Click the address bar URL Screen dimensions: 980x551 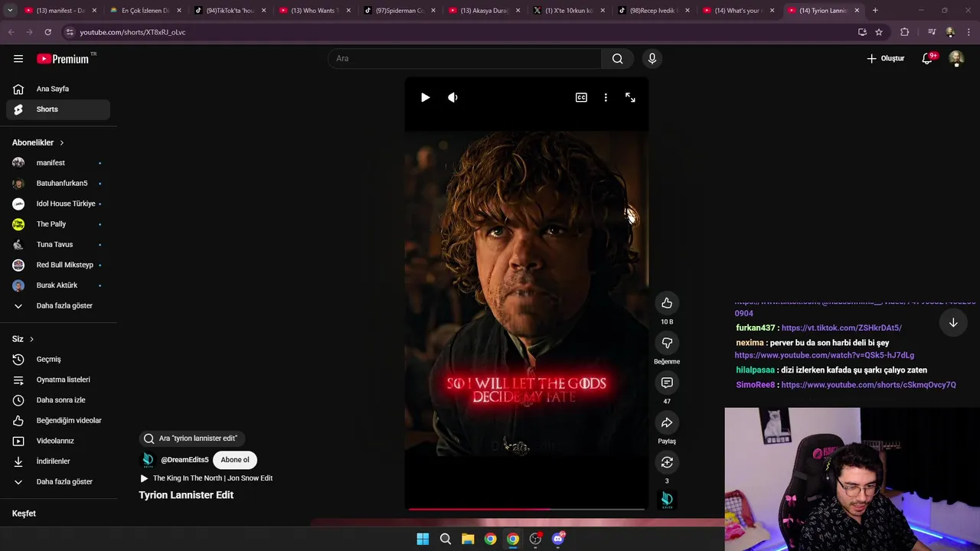132,32
